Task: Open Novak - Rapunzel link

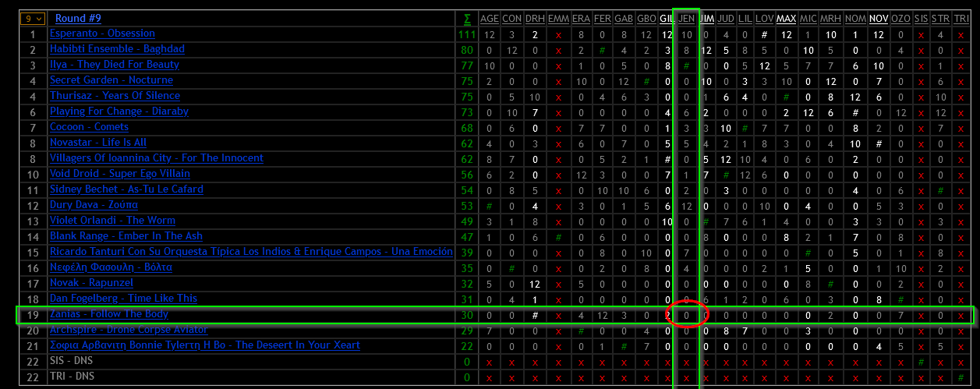Action: [x=91, y=283]
